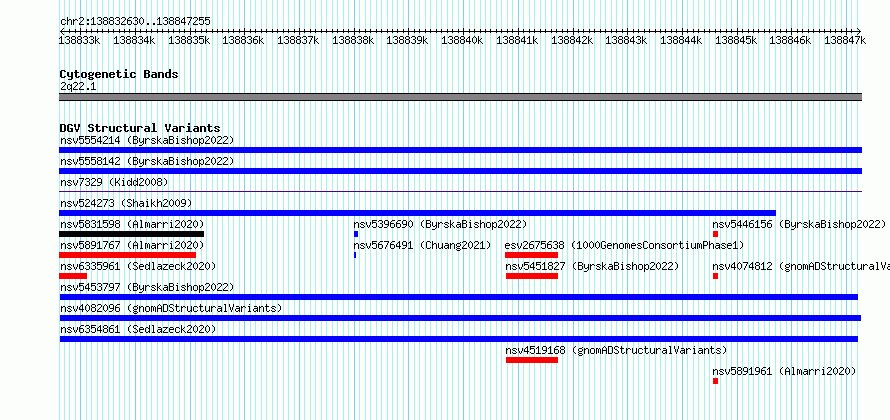This screenshot has width=890, height=420.
Task: Open nsv5891767 (Almarri2020) label
Action: (x=132, y=245)
